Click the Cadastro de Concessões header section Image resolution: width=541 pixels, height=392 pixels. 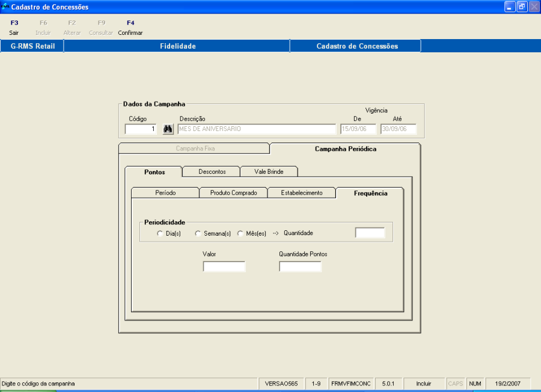pyautogui.click(x=356, y=46)
